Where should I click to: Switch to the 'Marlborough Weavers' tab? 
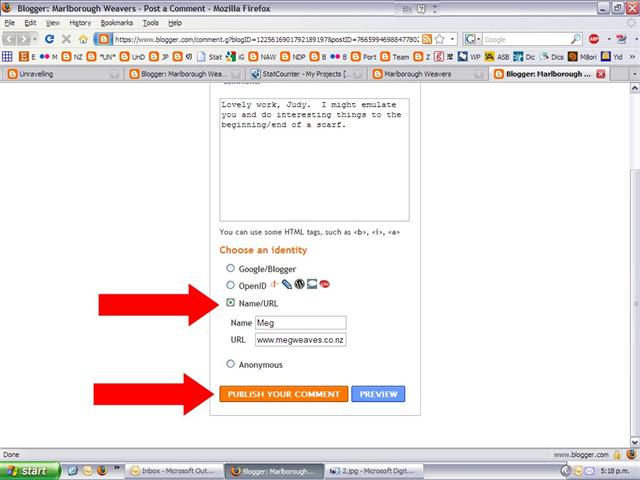point(428,74)
